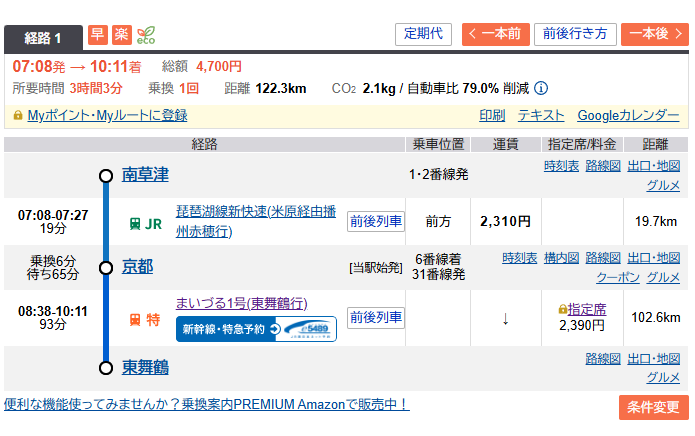Open the 指定席 reserved seat link
Screen dimensions: 695x436
[587, 309]
